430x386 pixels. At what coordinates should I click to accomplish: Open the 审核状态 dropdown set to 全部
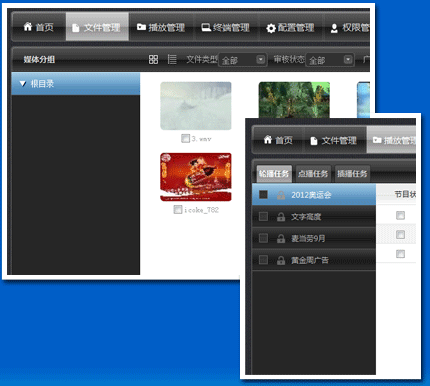point(330,60)
